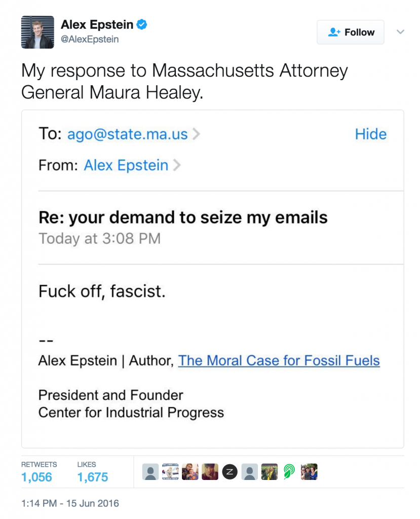Screen dimensions: 420x519
Task: Click Hide to collapse email headers
Action: tap(371, 134)
